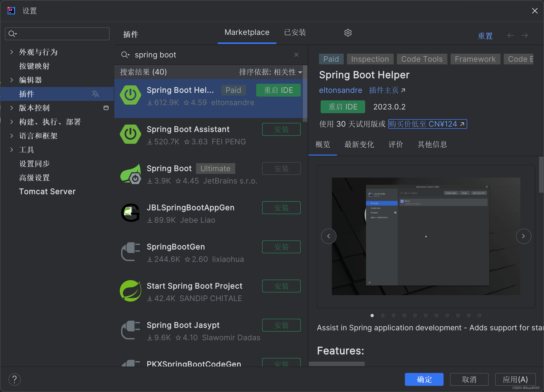The width and height of the screenshot is (544, 392).
Task: Show the previous screenshot in carousel
Action: pos(329,236)
